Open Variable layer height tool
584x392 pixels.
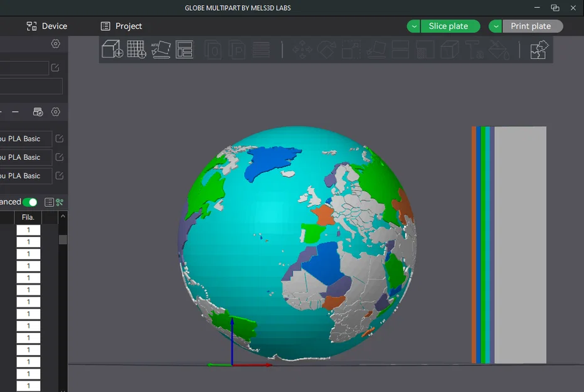coord(261,50)
